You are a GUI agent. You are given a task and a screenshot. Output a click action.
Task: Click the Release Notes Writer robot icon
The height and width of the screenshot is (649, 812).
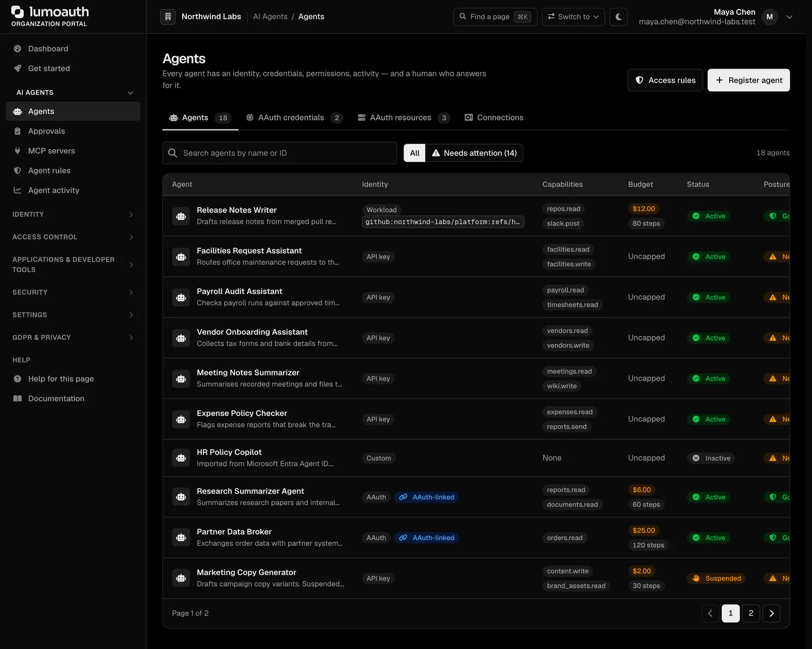coord(181,216)
